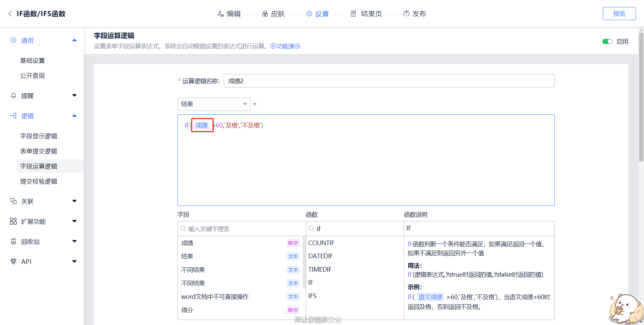Switch to the 结果页 tab
Image resolution: width=644 pixels, height=325 pixels.
(x=367, y=14)
